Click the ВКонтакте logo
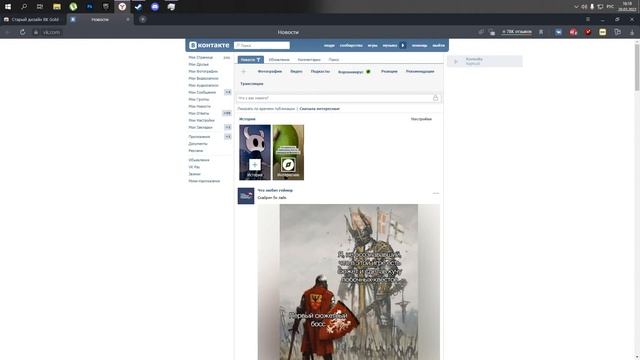Image resolution: width=640 pixels, height=360 pixels. [x=209, y=45]
